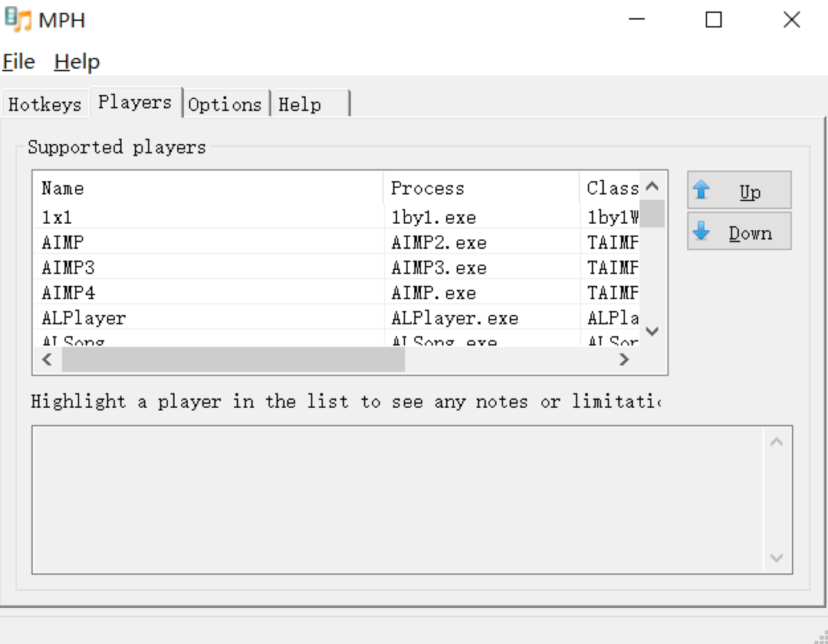The height and width of the screenshot is (644, 828).
Task: Open the Help menu in menu bar
Action: (77, 61)
